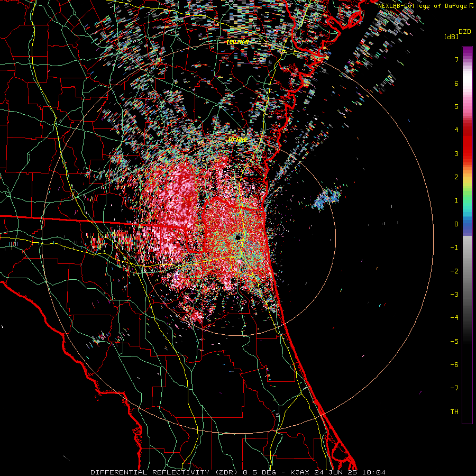
Task: Select the -3 dB scale value
Action: pos(454,295)
